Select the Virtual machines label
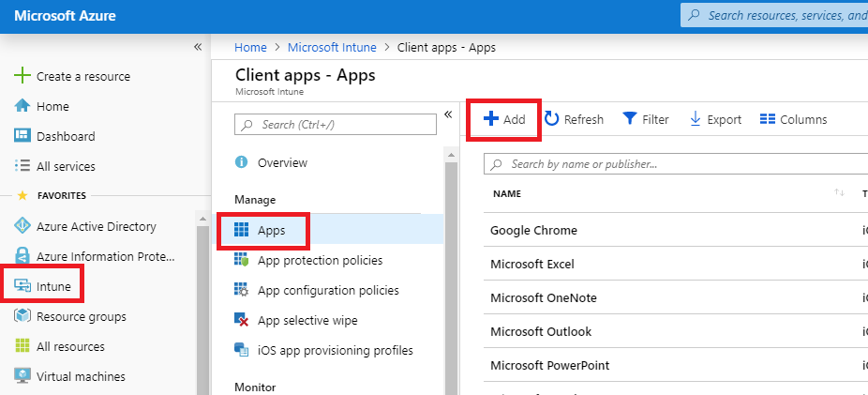 81,376
